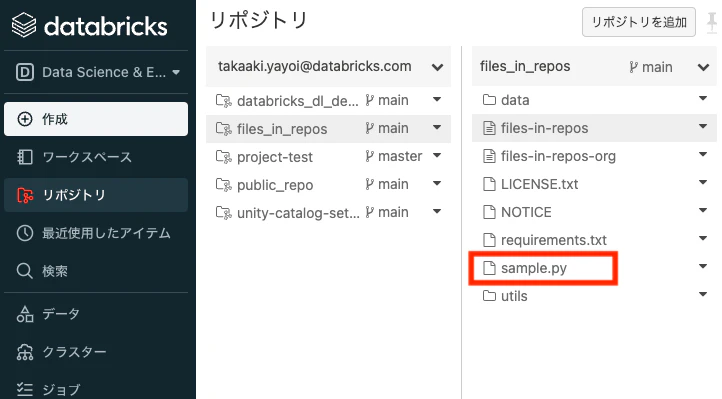
Task: Open dropdown arrow for files-in-repos notebook
Action: click(x=703, y=126)
